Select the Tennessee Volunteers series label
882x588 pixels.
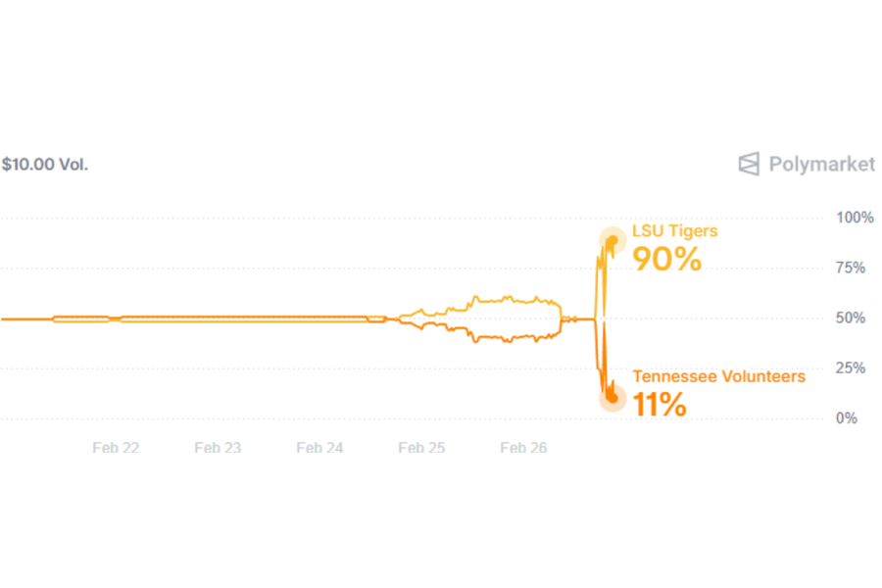(718, 376)
